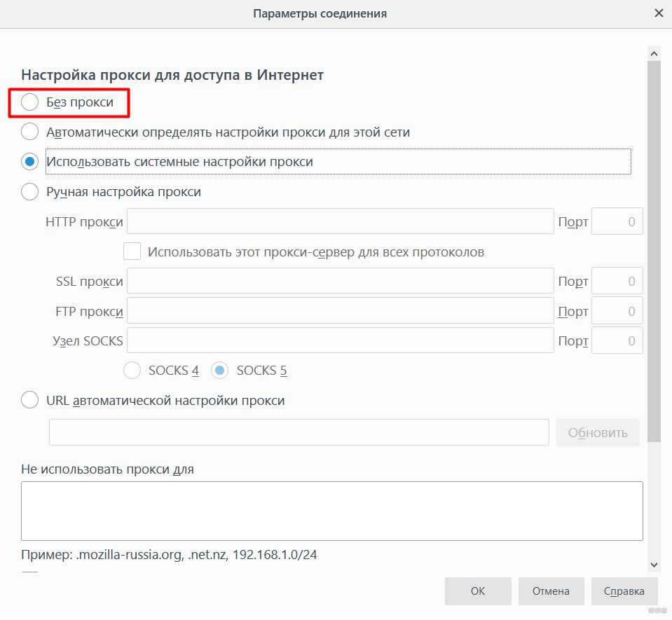Click the scrollbar up arrow
Image resolution: width=672 pixels, height=620 pixels.
pyautogui.click(x=654, y=53)
